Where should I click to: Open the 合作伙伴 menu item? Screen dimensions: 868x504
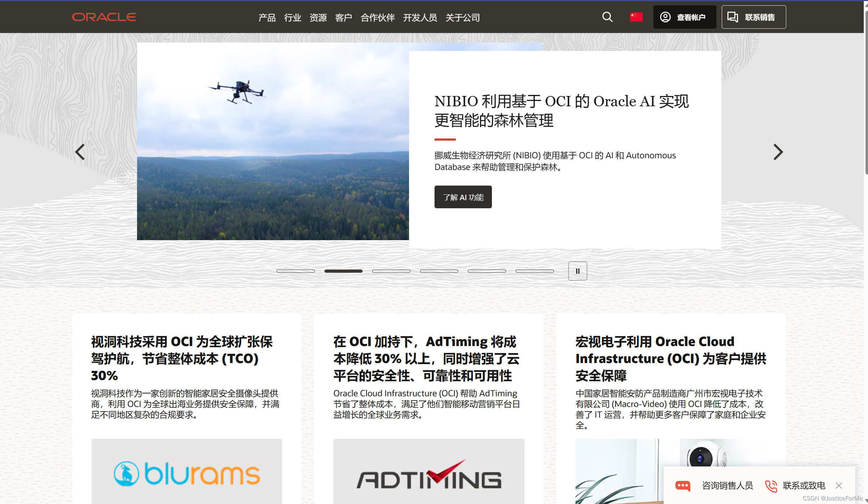(377, 17)
